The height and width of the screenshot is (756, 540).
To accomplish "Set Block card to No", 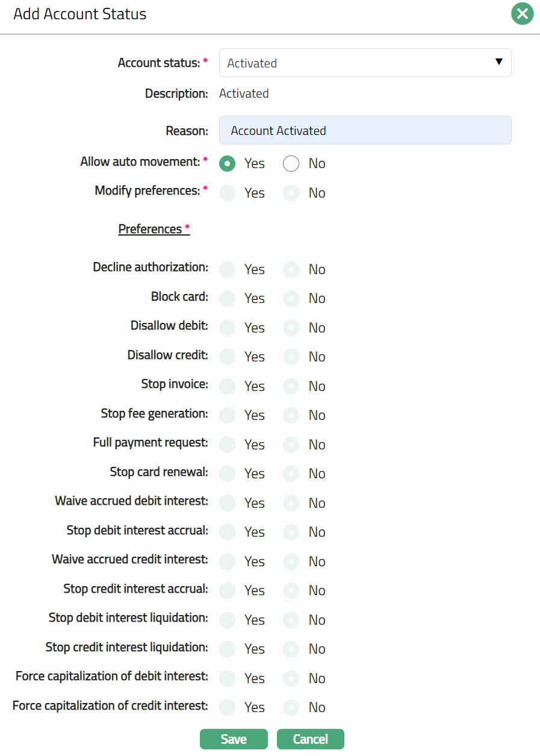I will 291,298.
